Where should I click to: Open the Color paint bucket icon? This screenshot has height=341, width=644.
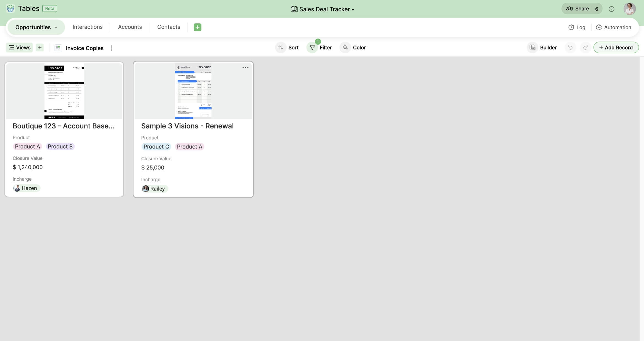[345, 48]
